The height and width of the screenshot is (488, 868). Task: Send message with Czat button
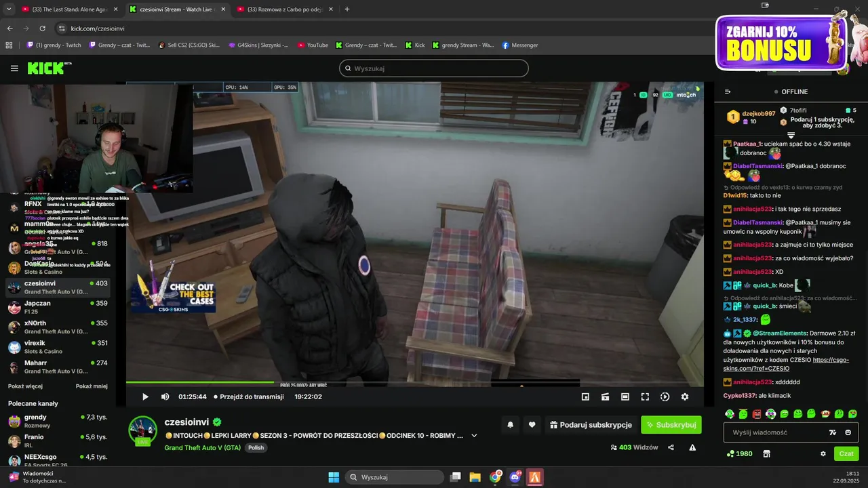[x=846, y=453]
